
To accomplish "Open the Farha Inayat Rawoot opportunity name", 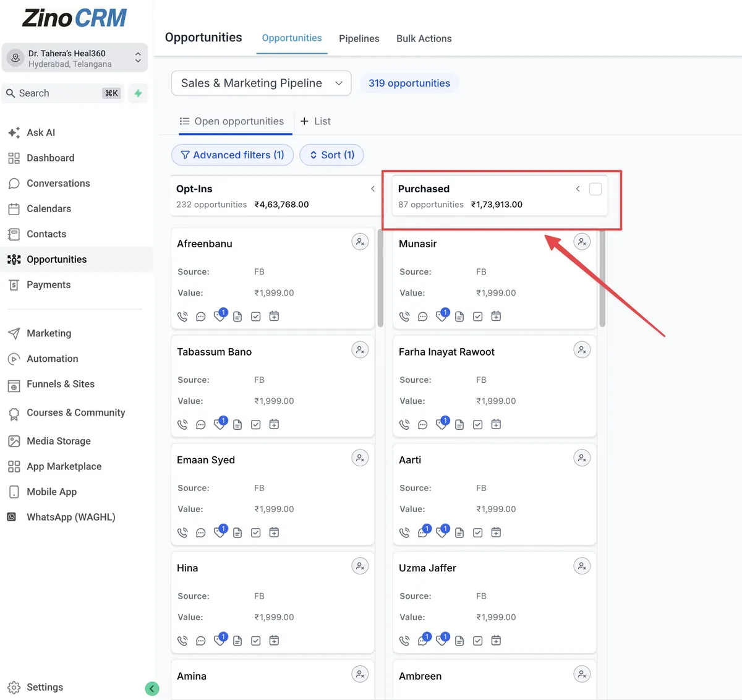I will tap(446, 352).
